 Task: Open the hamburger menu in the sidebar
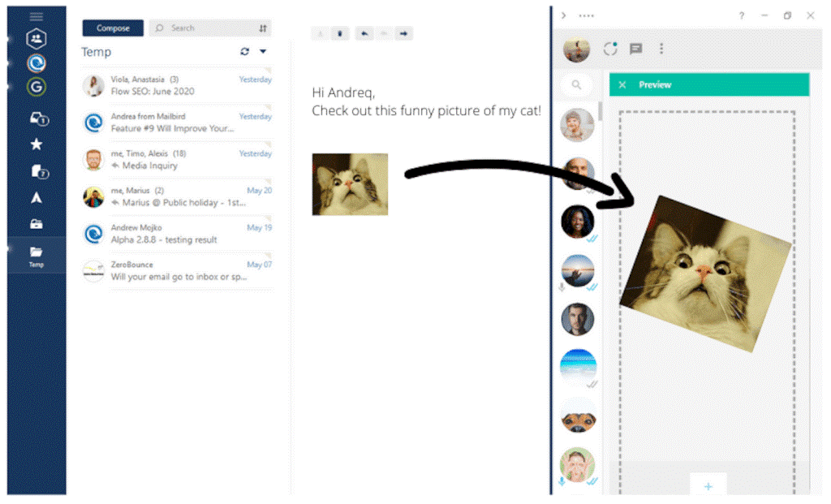point(36,16)
